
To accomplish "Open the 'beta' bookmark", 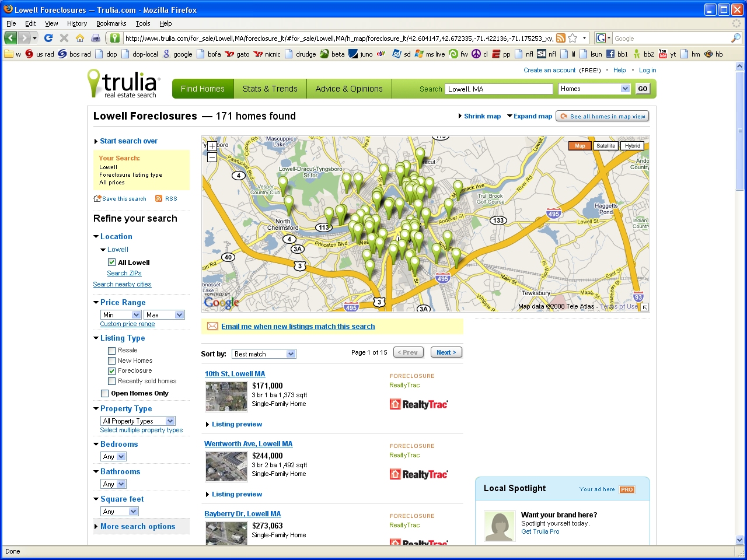I will pos(332,54).
